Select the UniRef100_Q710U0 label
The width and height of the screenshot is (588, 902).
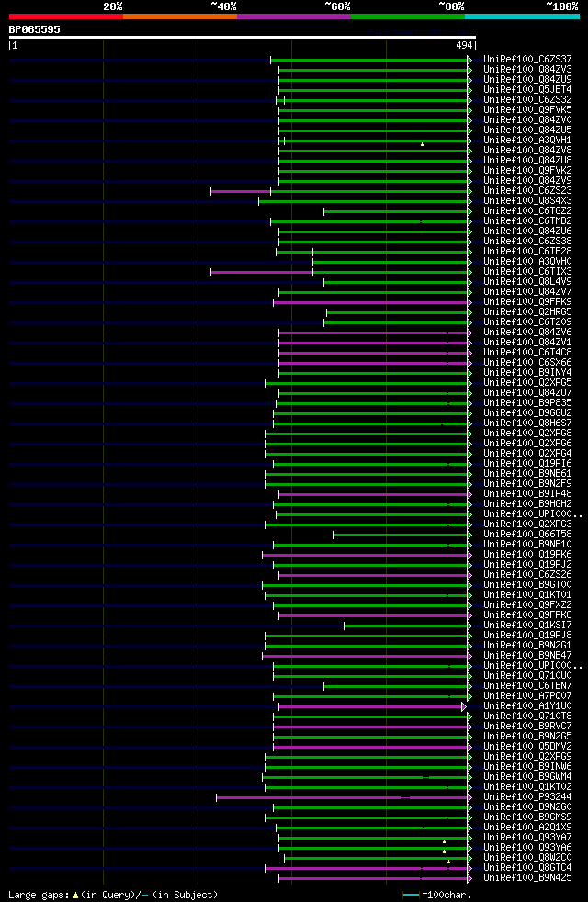pos(527,676)
